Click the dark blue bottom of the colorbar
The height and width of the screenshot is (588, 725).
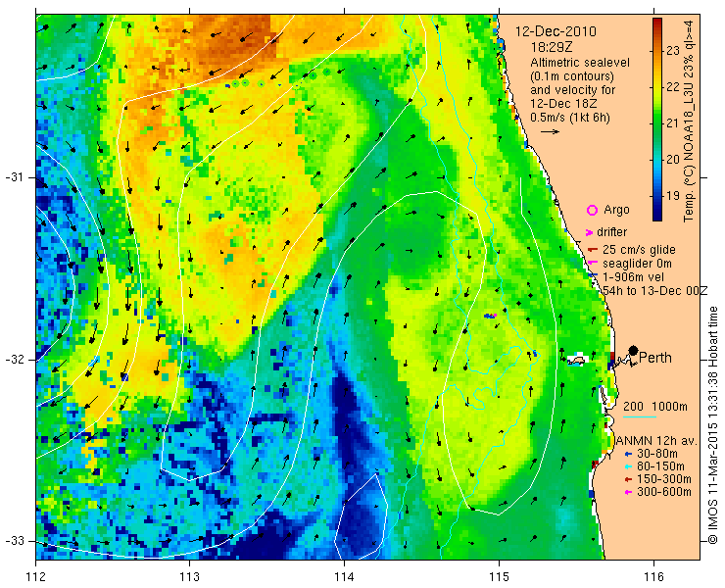click(x=657, y=216)
